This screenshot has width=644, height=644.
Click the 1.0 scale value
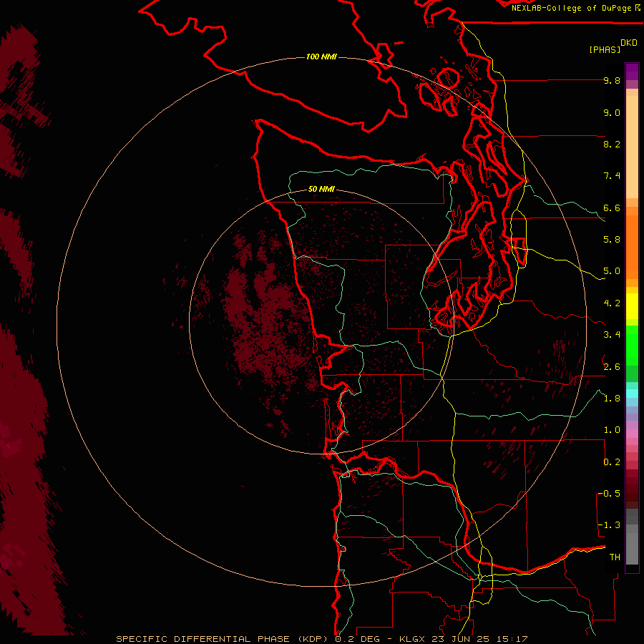[x=612, y=430]
